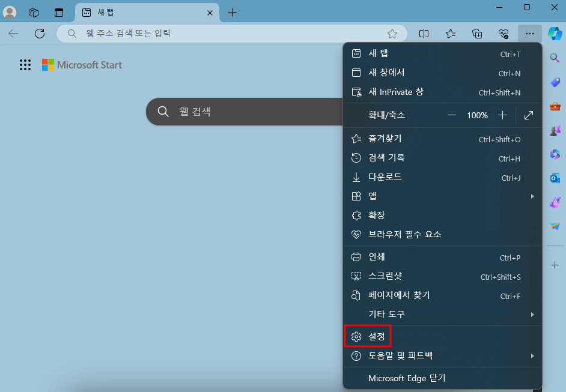566x392 pixels.
Task: Open the Collections toolbar icon
Action: (x=477, y=34)
